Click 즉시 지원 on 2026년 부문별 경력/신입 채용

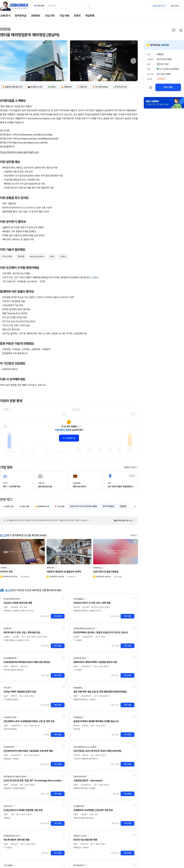[x=58, y=616]
